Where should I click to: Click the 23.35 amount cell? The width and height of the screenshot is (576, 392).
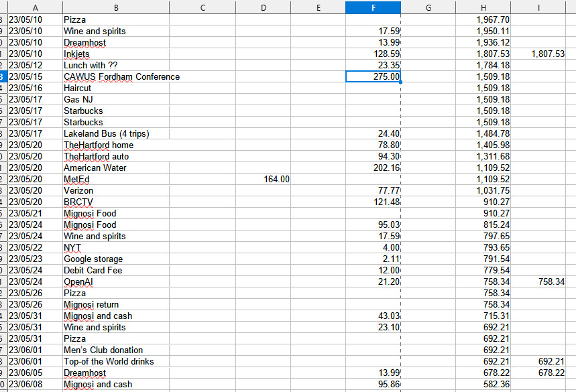373,65
